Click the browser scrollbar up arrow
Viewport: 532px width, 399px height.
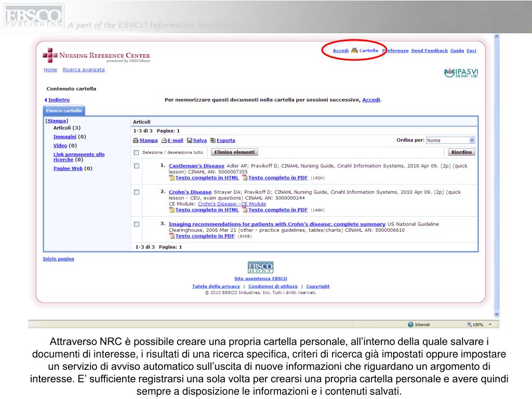tap(497, 36)
